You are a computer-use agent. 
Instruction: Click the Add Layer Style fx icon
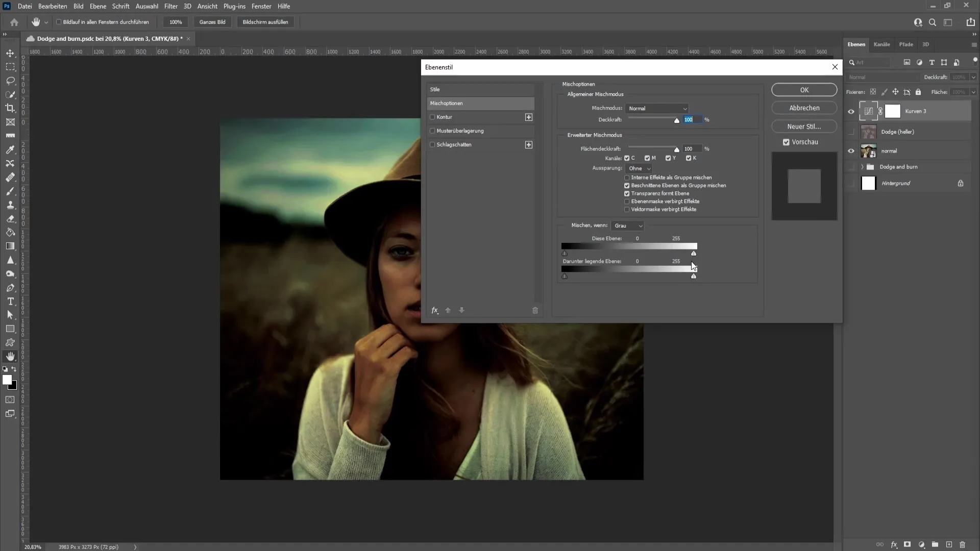(x=895, y=545)
